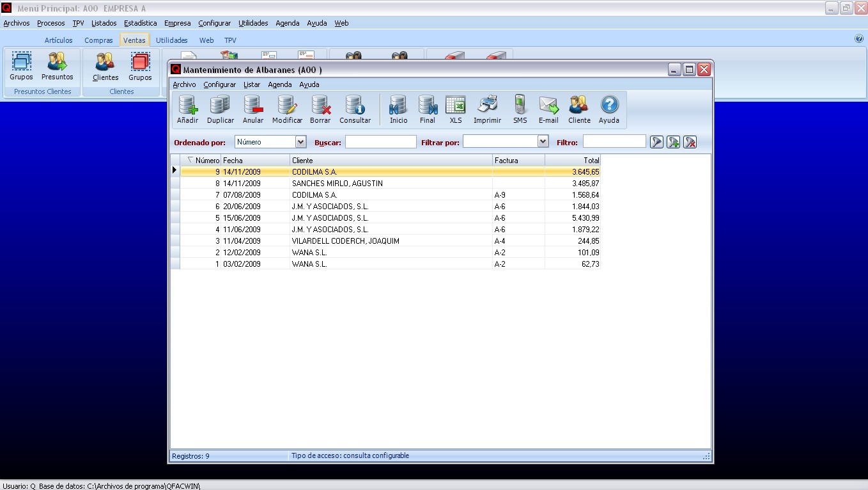Click the SMS phone icon

[x=520, y=109]
